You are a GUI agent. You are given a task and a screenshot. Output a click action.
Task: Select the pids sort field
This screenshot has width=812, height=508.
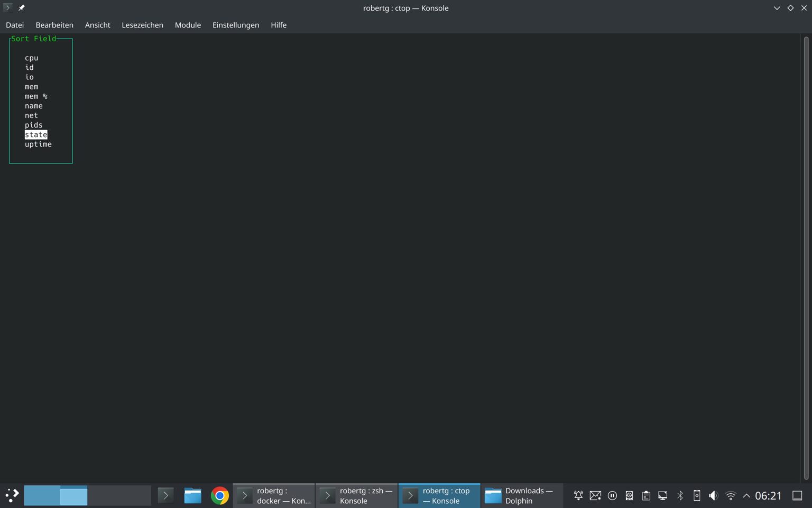click(x=34, y=125)
